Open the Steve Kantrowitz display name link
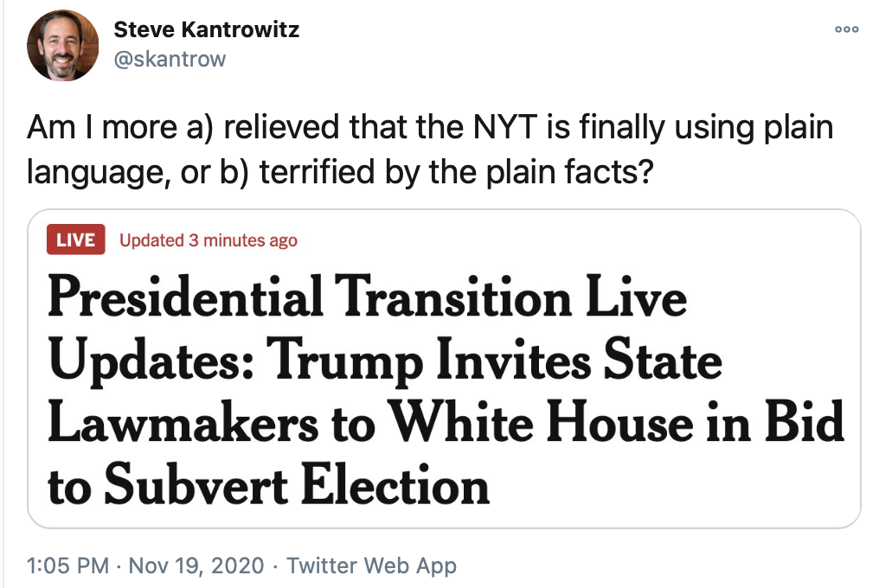Screen dimensions: 879x588 coord(207,31)
